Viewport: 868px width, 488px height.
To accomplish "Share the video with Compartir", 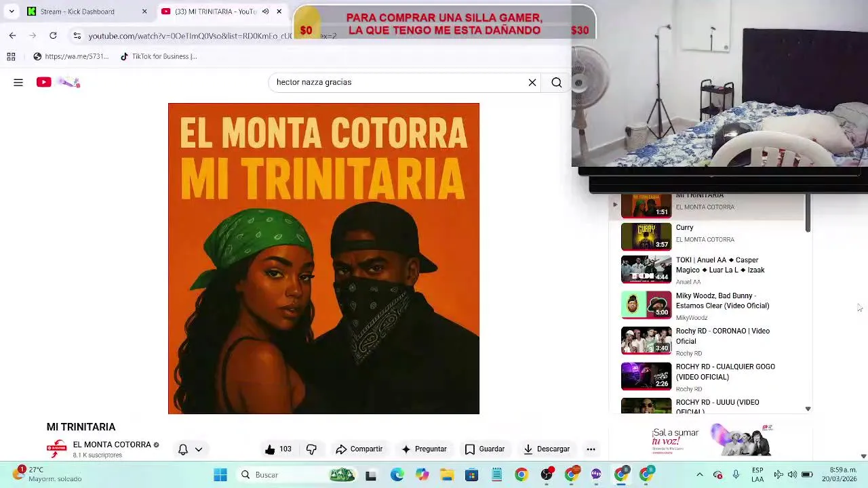I will coord(359,449).
